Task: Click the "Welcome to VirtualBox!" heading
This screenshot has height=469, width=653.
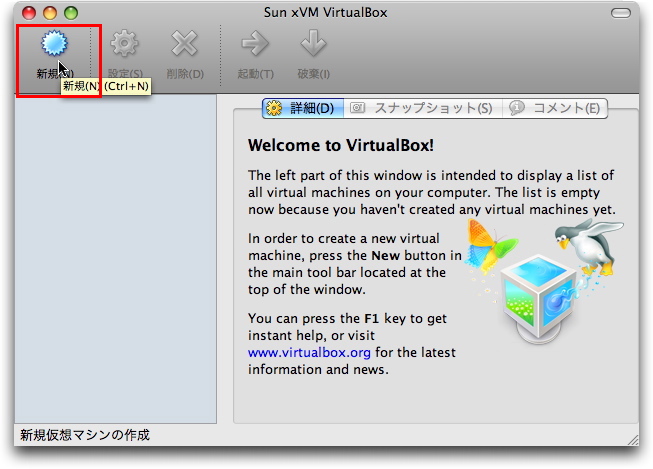Action: tap(341, 145)
